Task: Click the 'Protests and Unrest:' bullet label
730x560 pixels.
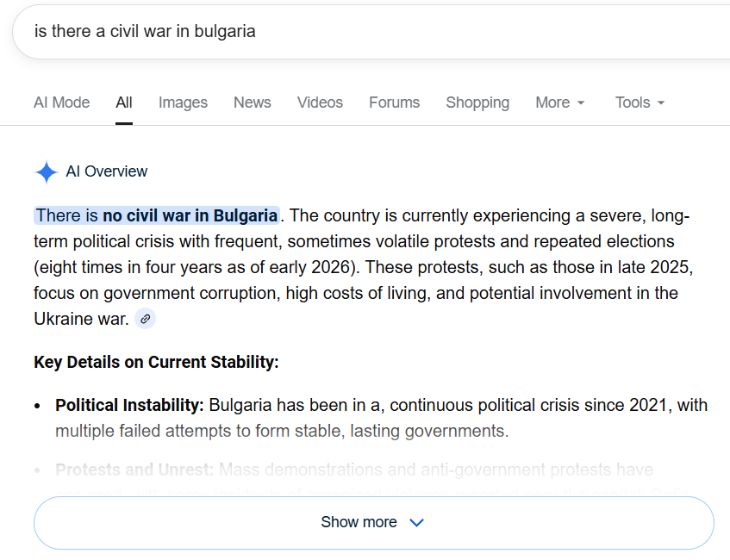Action: pos(134,470)
